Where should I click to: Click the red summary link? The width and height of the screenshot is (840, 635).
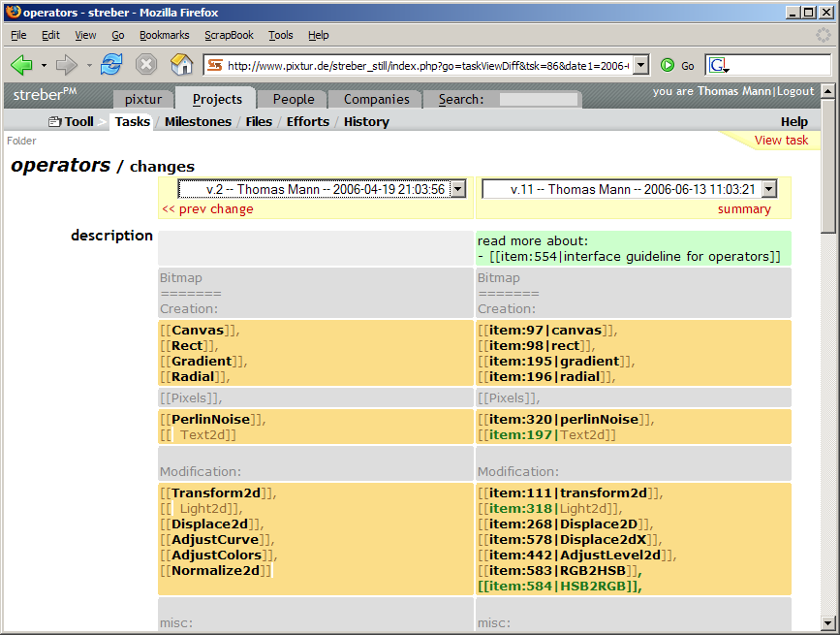(744, 209)
